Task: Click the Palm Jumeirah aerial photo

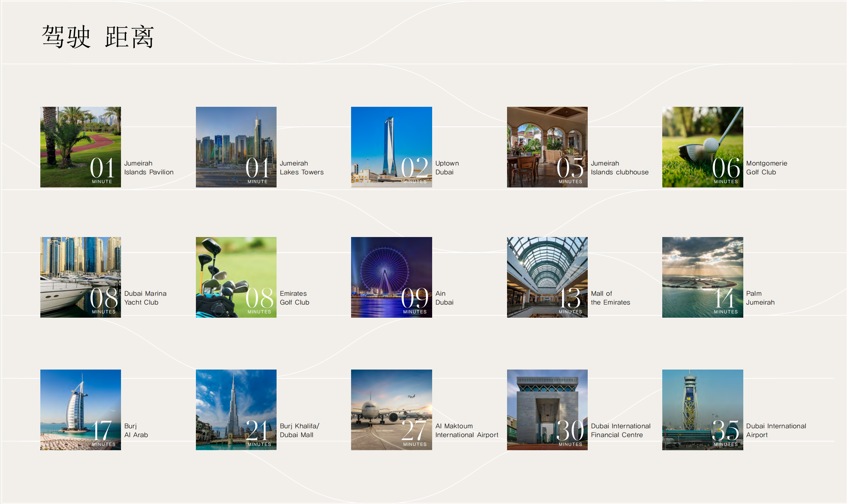Action: point(703,277)
